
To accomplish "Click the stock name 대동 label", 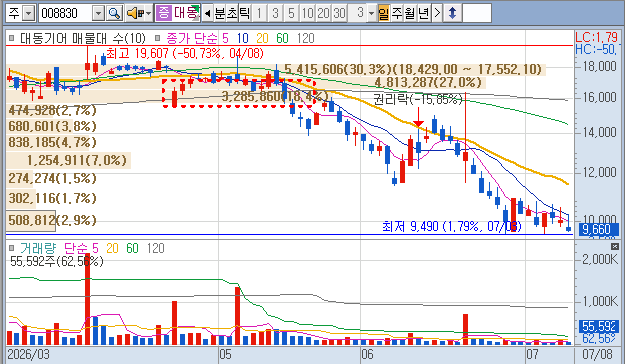I will 186,13.
